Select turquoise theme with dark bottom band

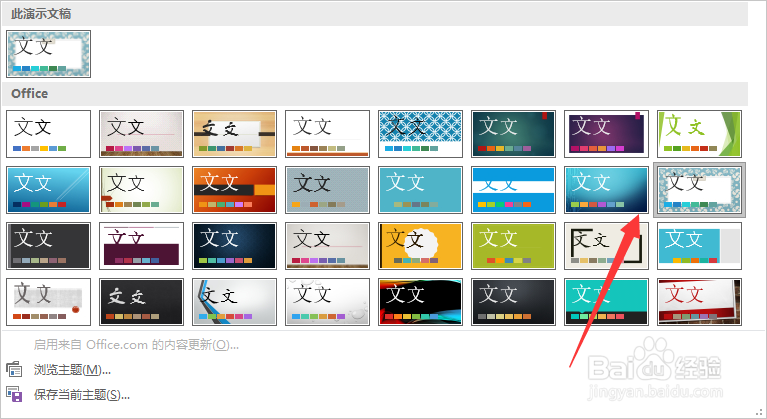coord(606,302)
